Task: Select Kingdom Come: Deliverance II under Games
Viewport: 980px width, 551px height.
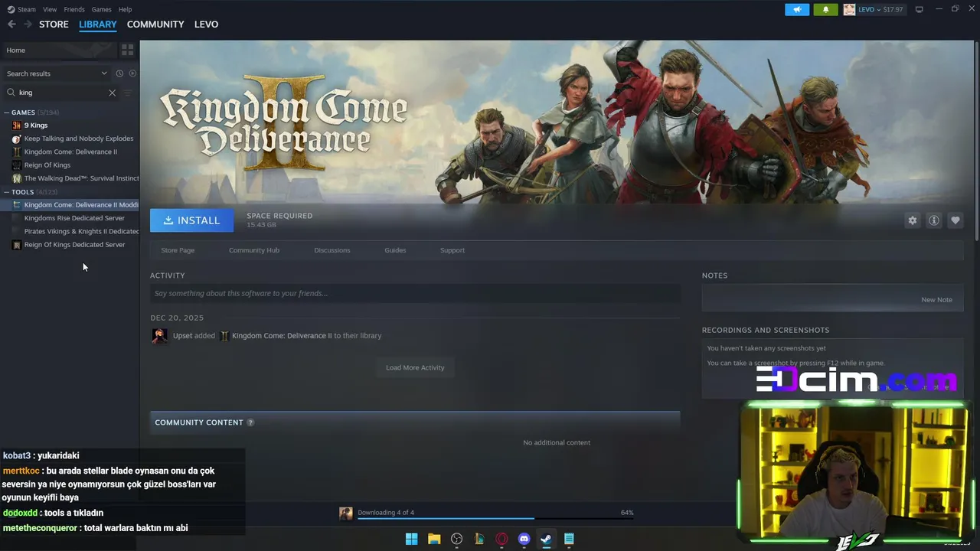Action: [70, 152]
